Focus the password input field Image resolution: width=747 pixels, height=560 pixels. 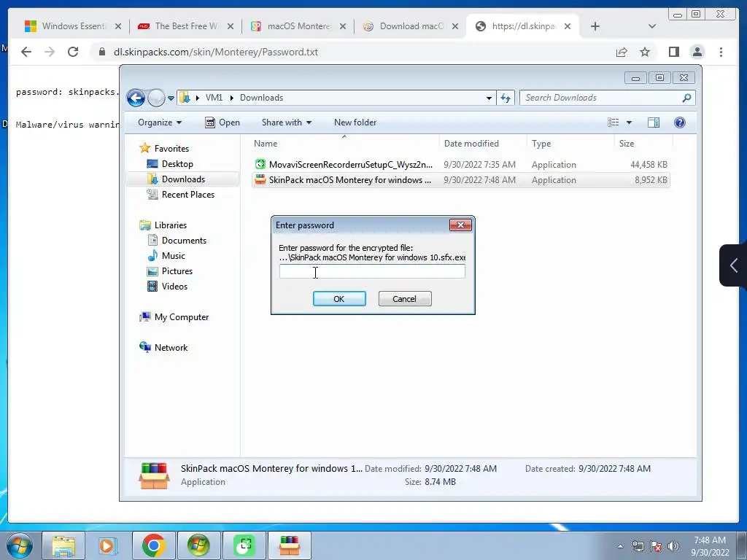coord(372,271)
